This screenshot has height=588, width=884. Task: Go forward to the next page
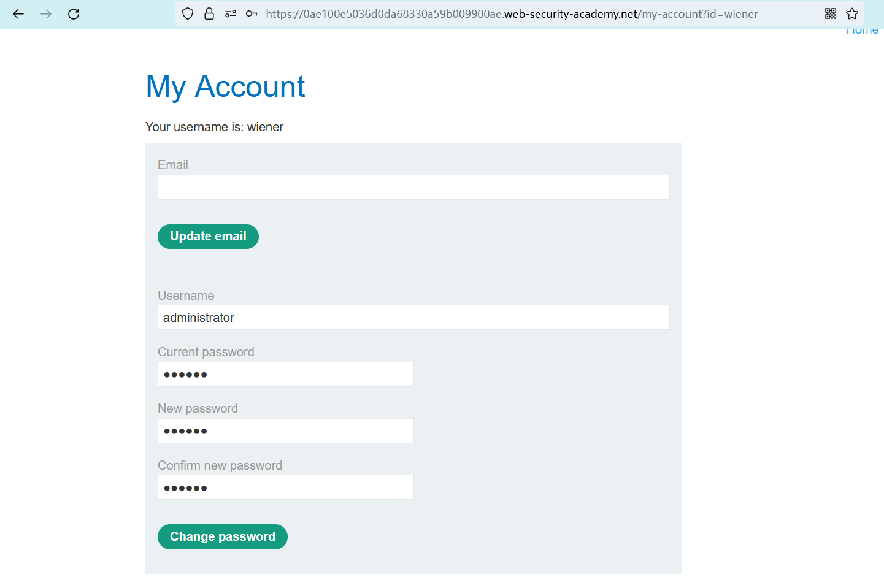[46, 14]
